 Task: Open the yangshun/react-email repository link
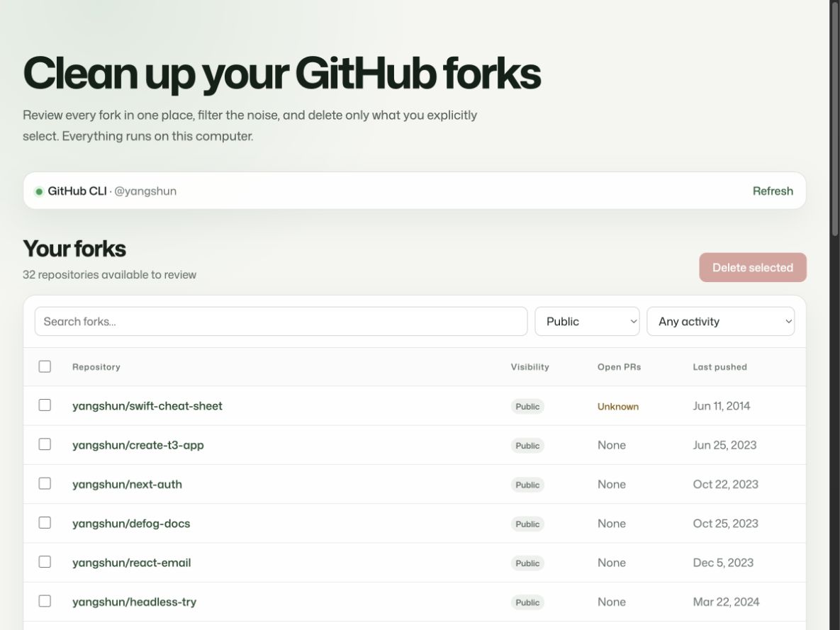click(132, 563)
